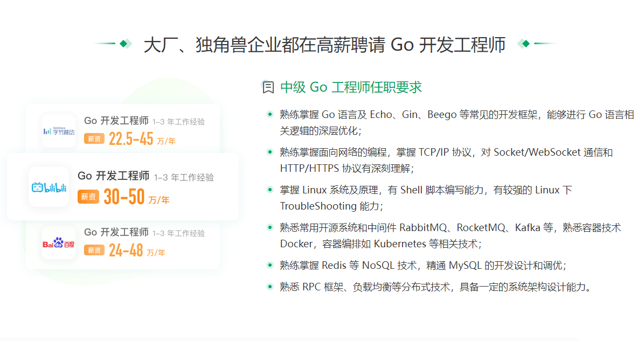
Task: Click the green diamond left of the main heading
Action: click(124, 44)
